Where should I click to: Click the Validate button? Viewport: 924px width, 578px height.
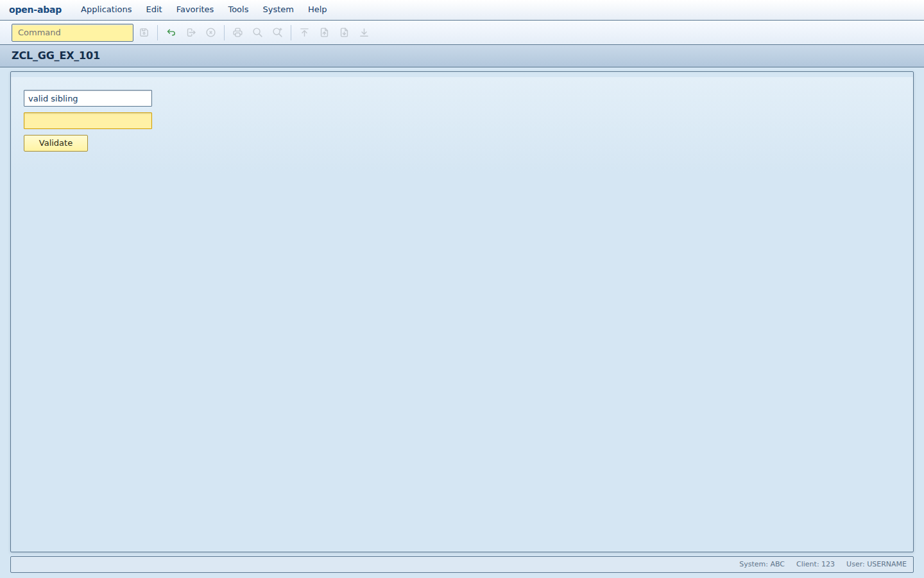56,143
